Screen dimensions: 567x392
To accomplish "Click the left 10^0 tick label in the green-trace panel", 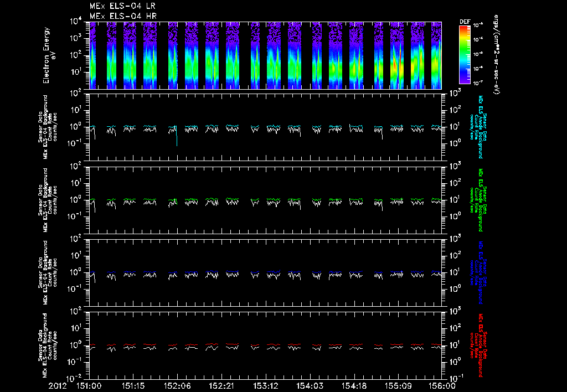I will (x=76, y=199).
